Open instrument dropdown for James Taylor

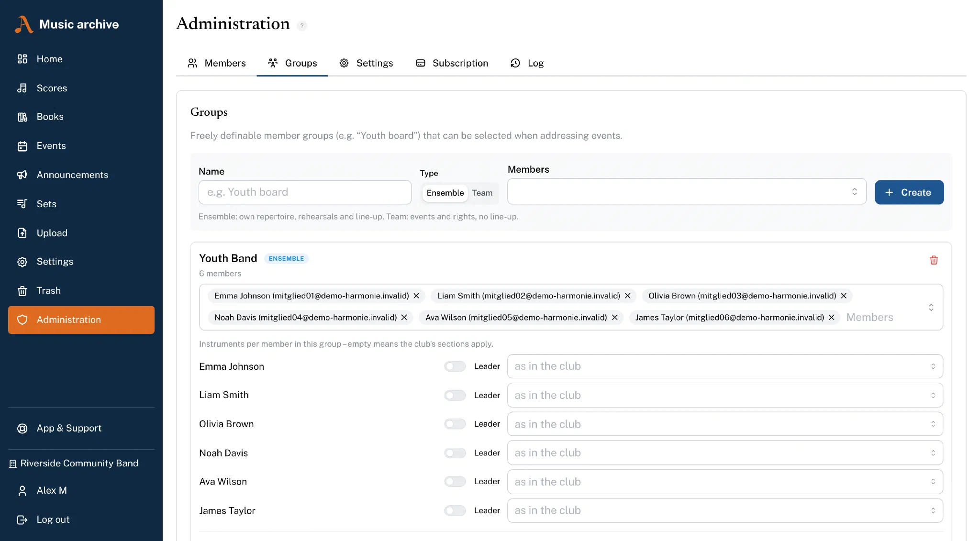(x=725, y=511)
